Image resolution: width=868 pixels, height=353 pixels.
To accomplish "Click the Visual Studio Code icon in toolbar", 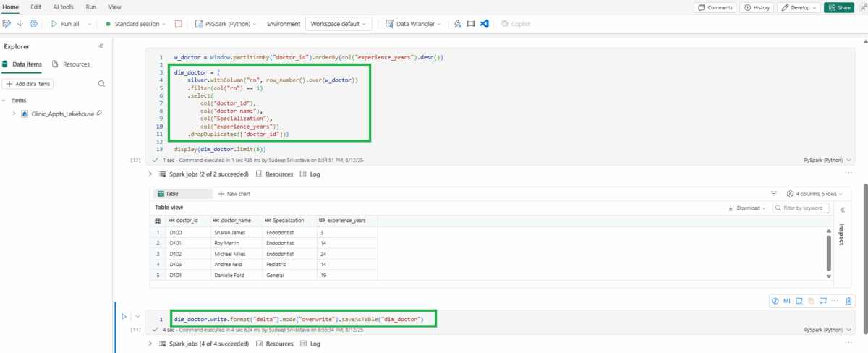I will click(484, 24).
